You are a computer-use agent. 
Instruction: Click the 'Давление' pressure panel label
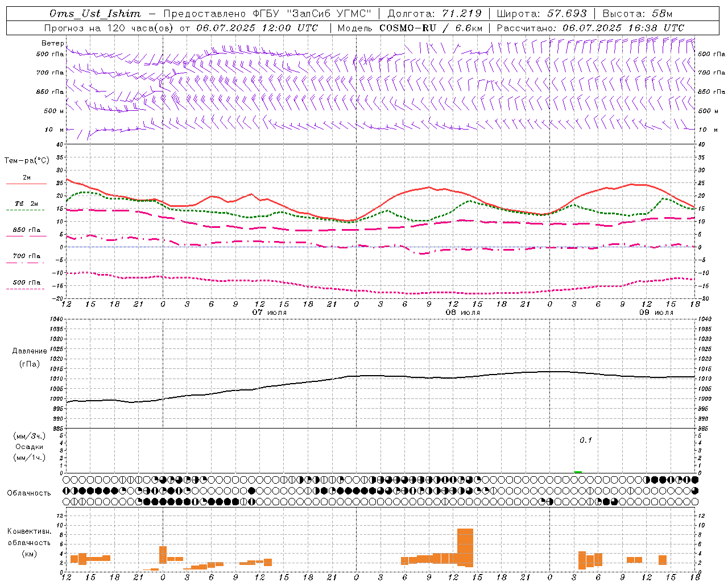(30, 351)
